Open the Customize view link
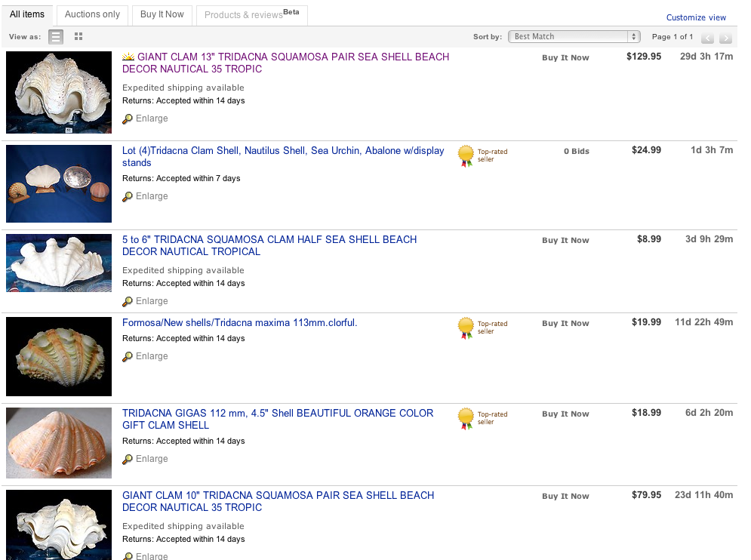This screenshot has width=751, height=560. tap(696, 17)
